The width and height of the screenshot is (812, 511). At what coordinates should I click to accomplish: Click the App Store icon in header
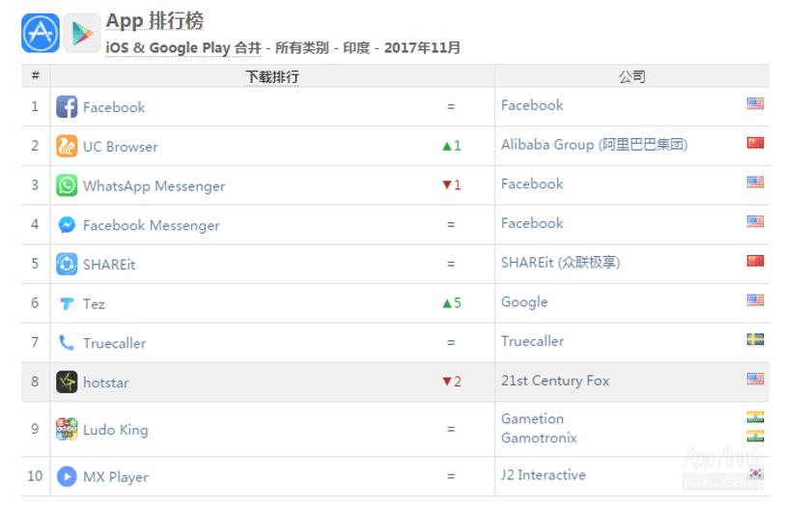[41, 33]
